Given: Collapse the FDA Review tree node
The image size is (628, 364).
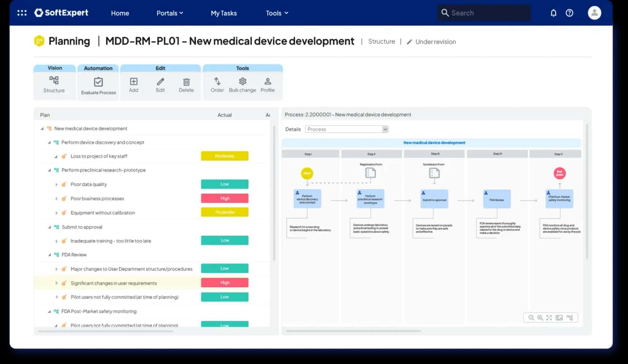Looking at the screenshot, I should coord(49,255).
